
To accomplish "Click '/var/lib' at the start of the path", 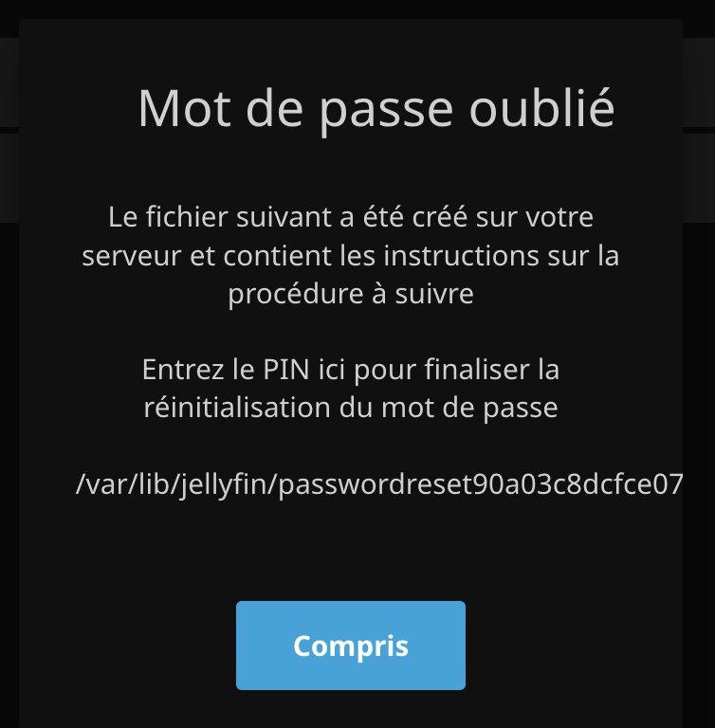I will coord(122,484).
